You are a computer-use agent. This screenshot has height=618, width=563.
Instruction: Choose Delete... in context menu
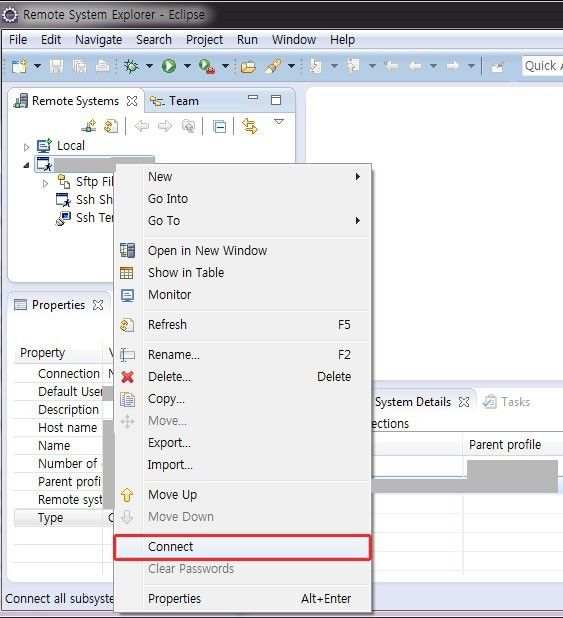242,377
